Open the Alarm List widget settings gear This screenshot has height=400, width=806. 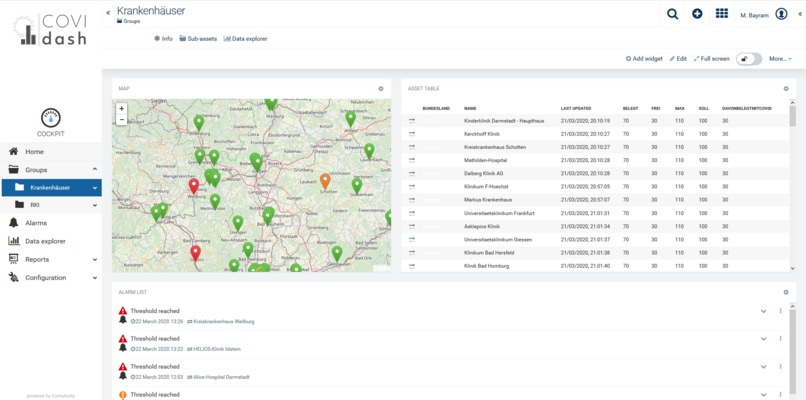(786, 292)
